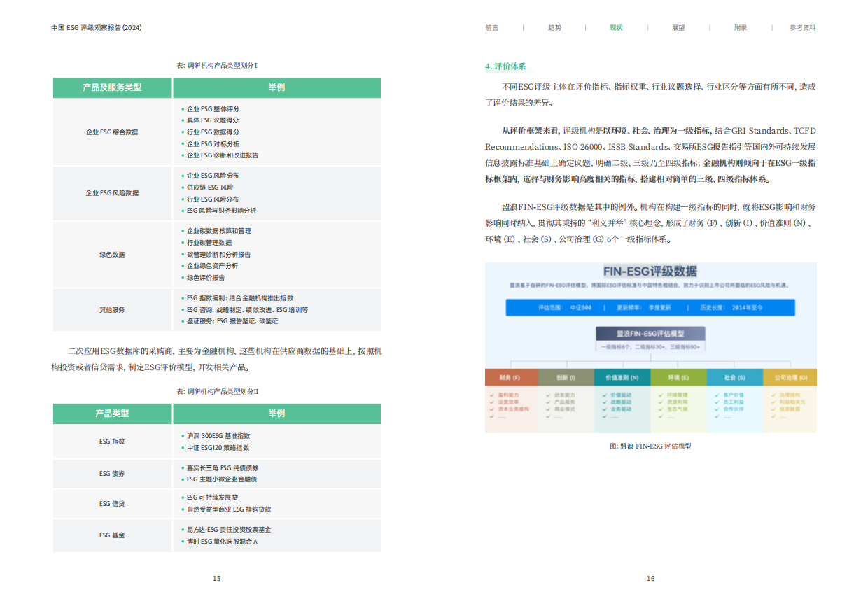Click the teal 价值准则 (N) column header

[622, 377]
